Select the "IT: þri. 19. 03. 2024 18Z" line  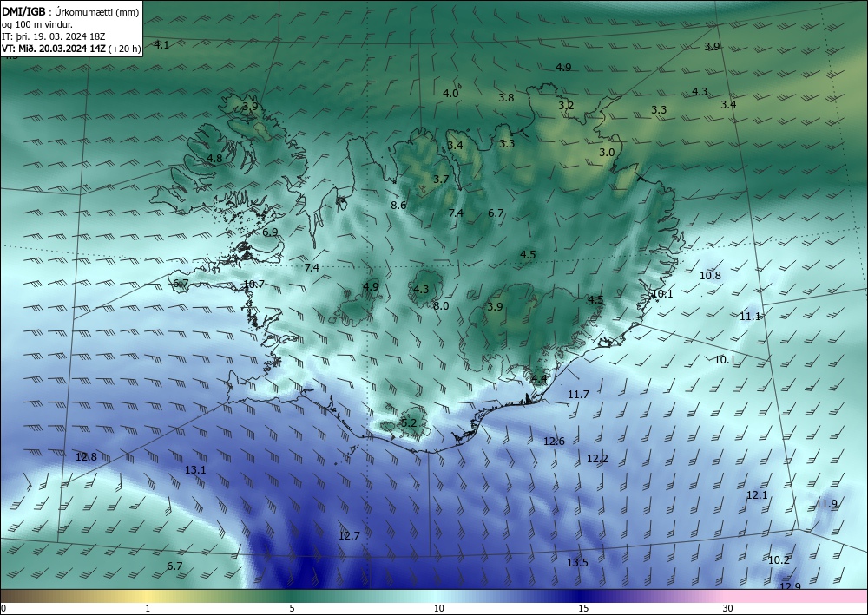[53, 36]
